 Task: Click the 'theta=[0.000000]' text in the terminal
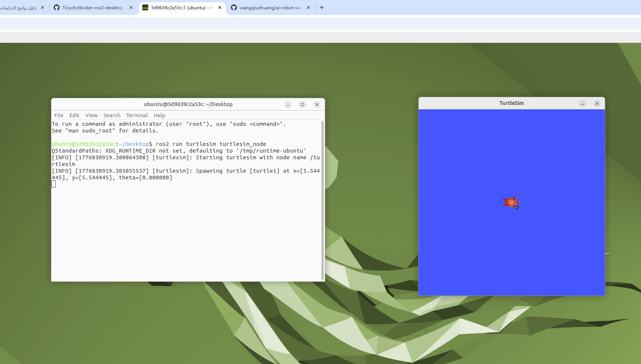[x=146, y=178]
